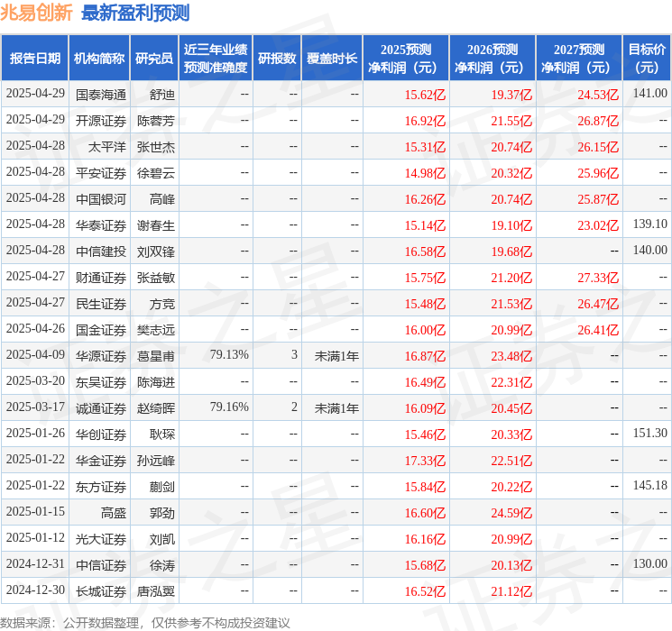
Task: Click the 机构简称 column header
Action: click(99, 58)
